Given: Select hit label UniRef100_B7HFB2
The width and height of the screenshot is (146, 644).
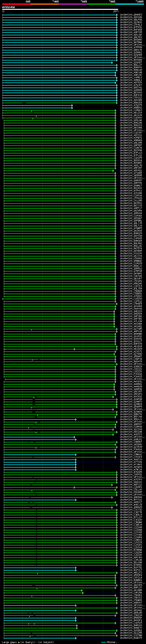Looking at the screenshot, I should (x=131, y=565).
